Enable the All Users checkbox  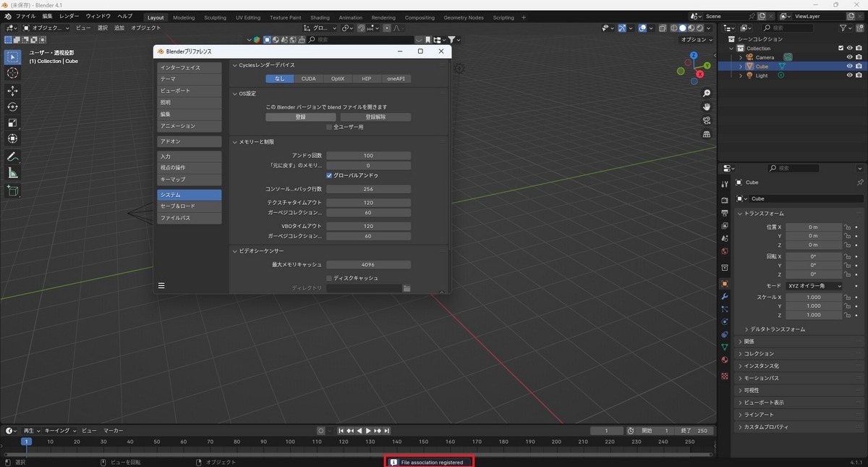[x=329, y=127]
